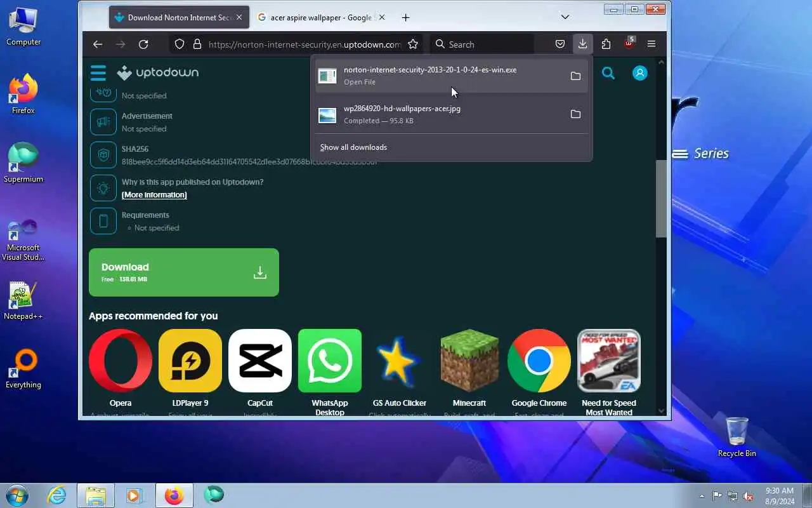Click the padlock site info icon

pos(197,44)
